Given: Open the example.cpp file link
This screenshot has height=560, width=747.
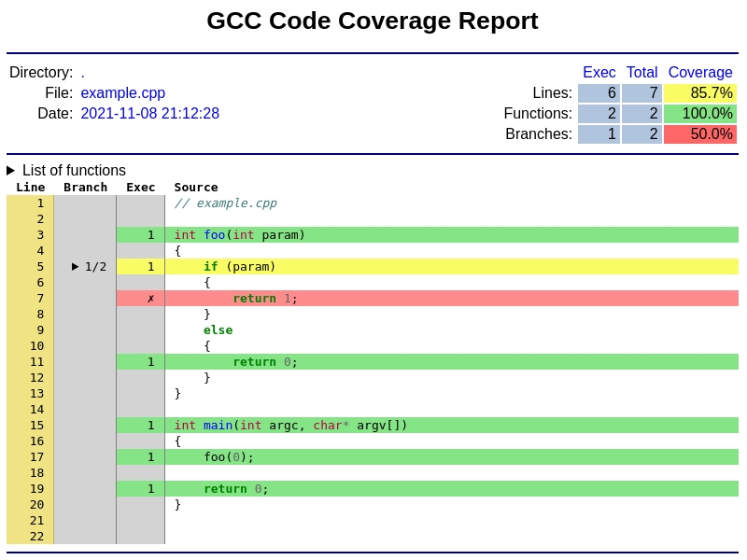Looking at the screenshot, I should click(x=122, y=92).
